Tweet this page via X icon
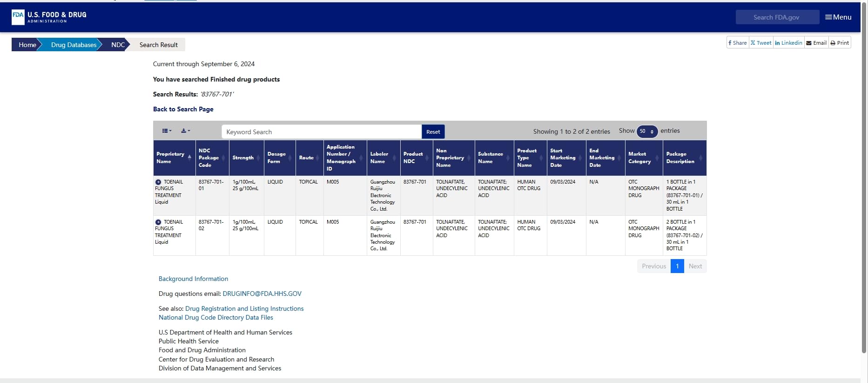This screenshot has height=383, width=868. [x=761, y=43]
